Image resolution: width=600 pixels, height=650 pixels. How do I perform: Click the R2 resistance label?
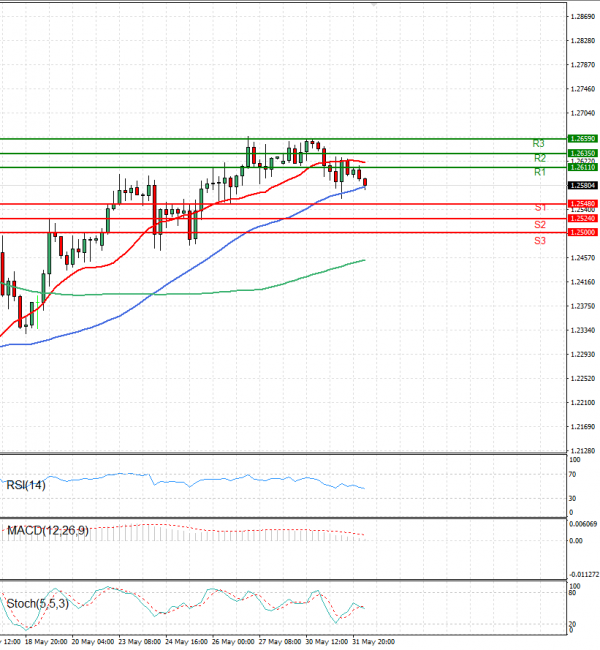pyautogui.click(x=539, y=158)
